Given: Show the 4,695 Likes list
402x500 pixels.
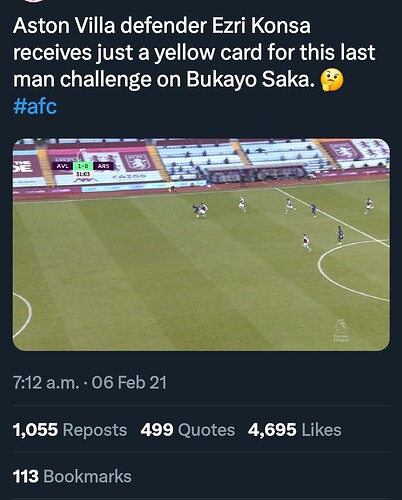Looking at the screenshot, I should tap(295, 430).
